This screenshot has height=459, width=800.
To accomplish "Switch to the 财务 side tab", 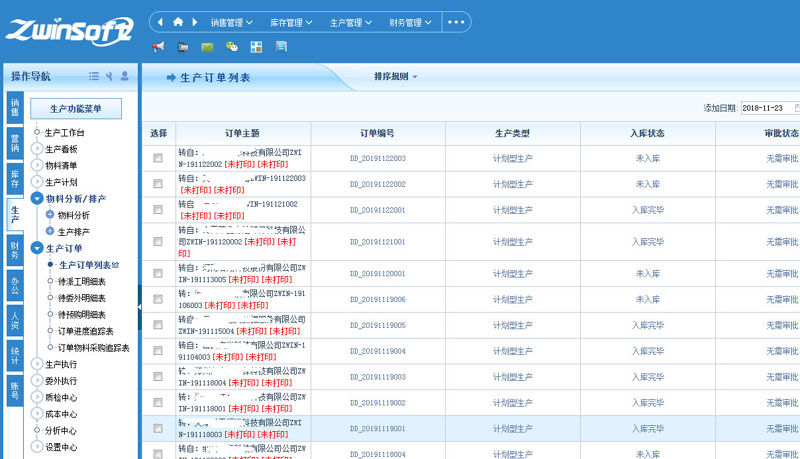I will (14, 250).
